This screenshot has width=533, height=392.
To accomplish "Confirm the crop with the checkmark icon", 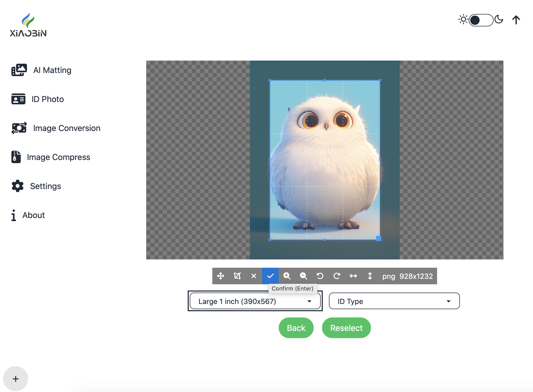I will click(x=270, y=276).
